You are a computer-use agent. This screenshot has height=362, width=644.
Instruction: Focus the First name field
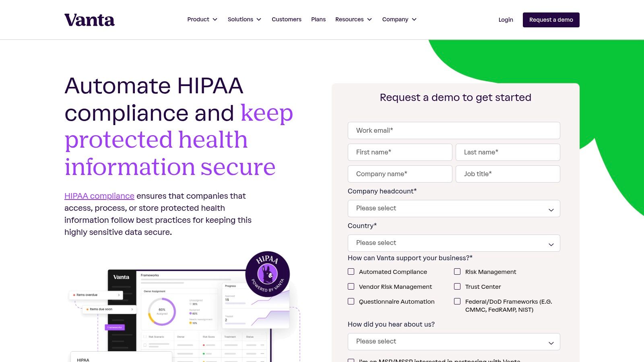tap(400, 152)
